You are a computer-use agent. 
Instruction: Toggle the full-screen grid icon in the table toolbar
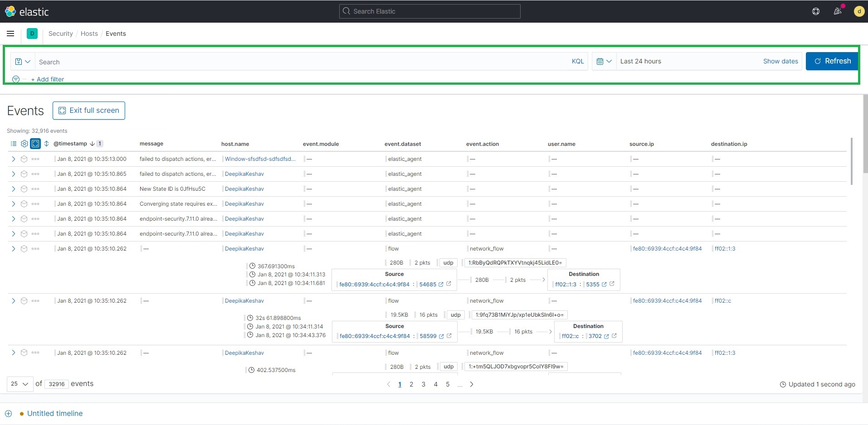tap(35, 144)
